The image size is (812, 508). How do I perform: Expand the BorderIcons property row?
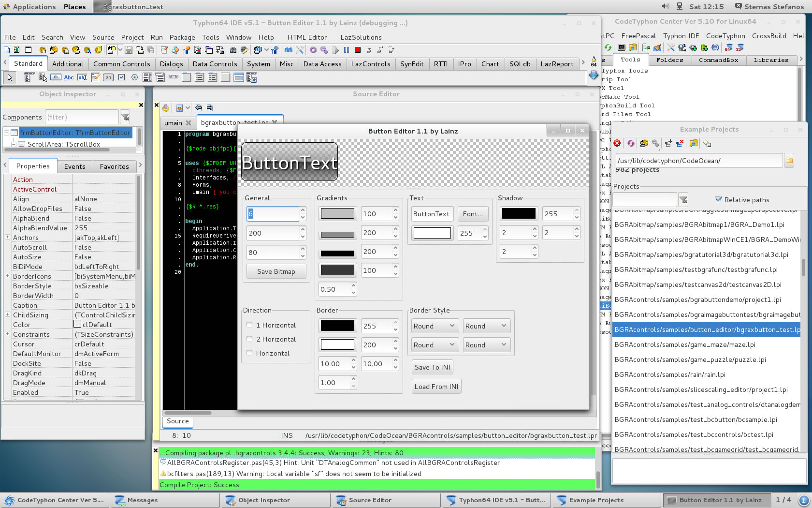[7, 276]
